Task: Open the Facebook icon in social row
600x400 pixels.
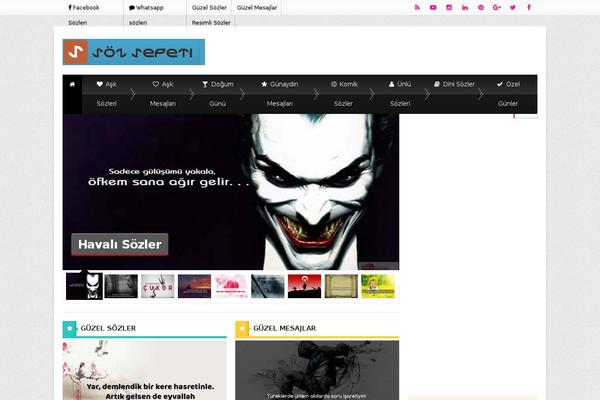Action: (529, 7)
